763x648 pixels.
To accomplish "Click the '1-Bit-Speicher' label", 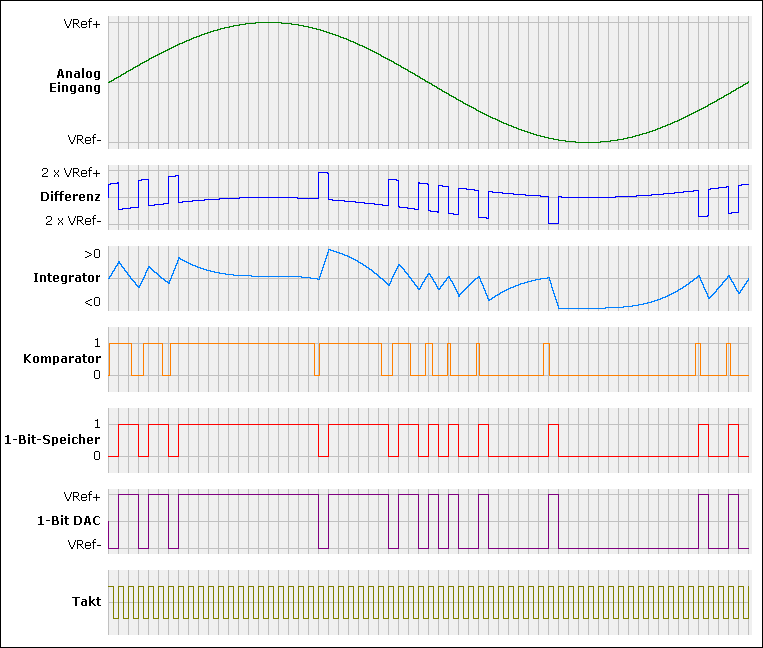I will point(52,440).
